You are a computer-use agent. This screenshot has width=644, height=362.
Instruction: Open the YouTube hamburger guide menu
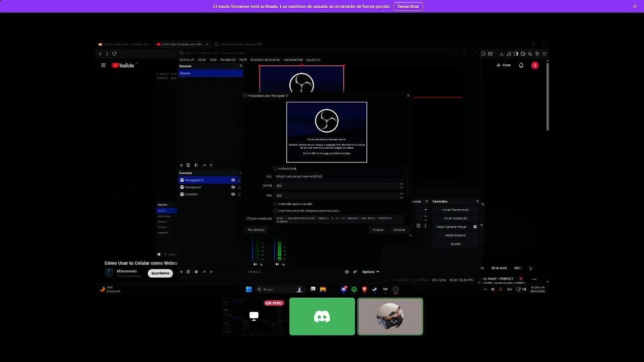point(103,65)
